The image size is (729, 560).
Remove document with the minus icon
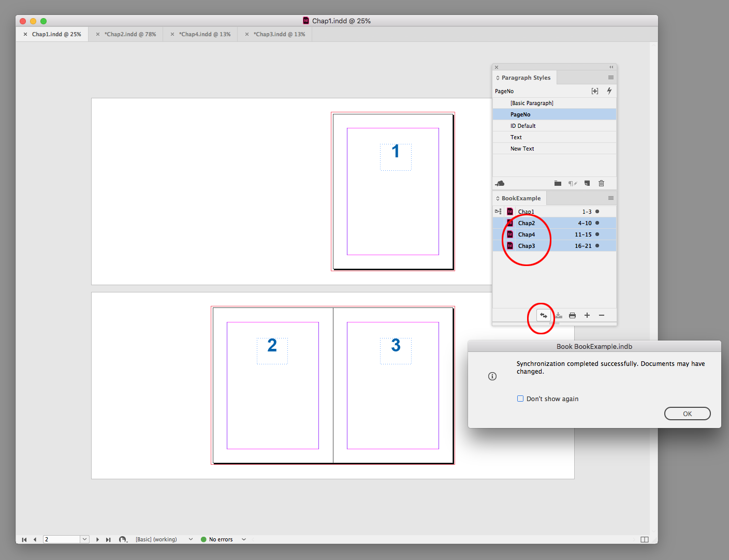pyautogui.click(x=602, y=315)
